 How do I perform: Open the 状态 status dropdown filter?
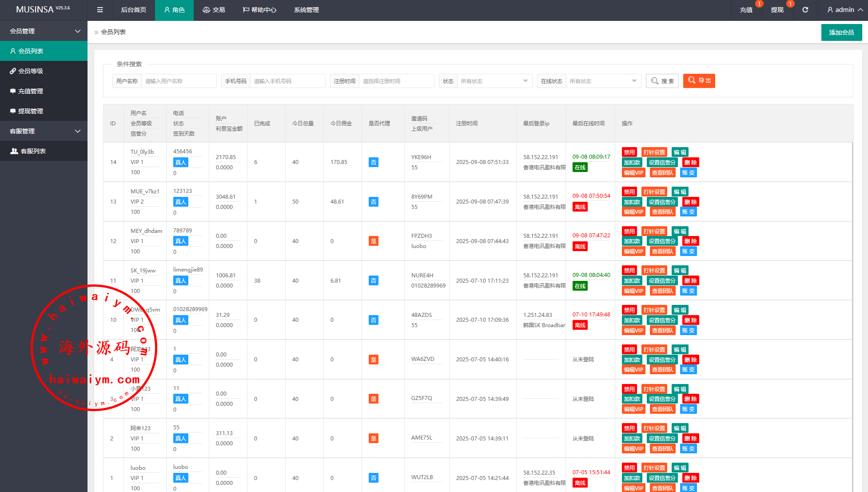[494, 81]
